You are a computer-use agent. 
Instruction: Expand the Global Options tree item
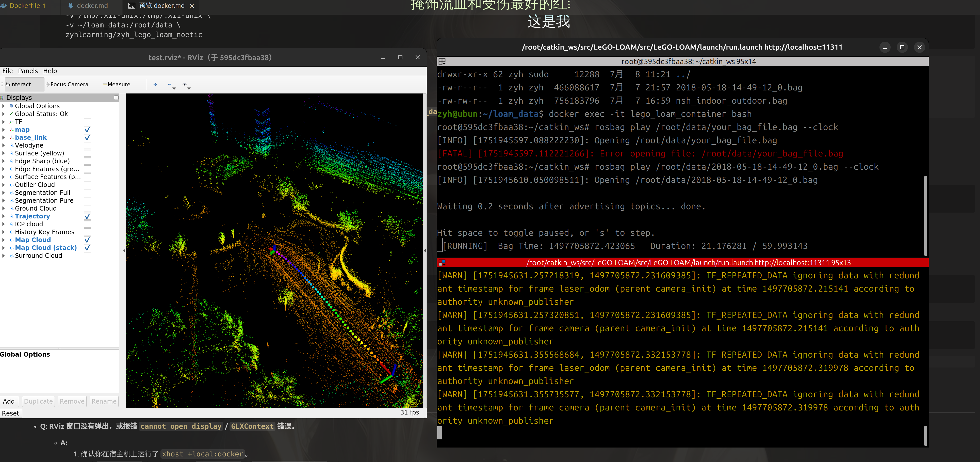(x=3, y=106)
